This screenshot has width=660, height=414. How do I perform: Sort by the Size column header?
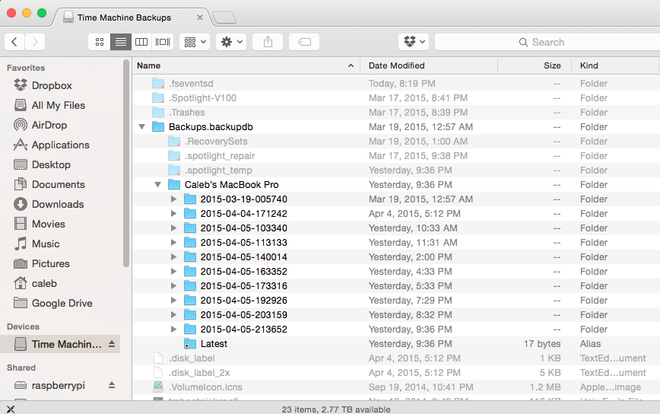pos(535,66)
